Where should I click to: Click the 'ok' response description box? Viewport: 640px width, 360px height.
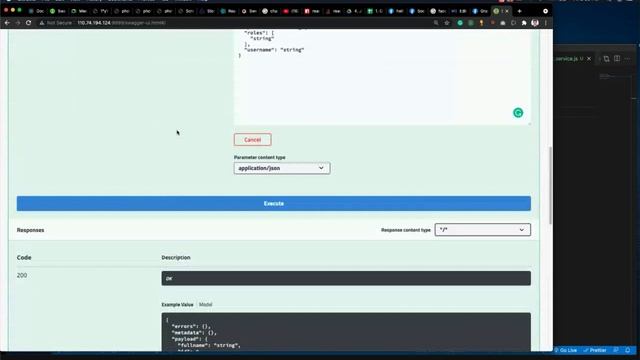click(x=346, y=278)
